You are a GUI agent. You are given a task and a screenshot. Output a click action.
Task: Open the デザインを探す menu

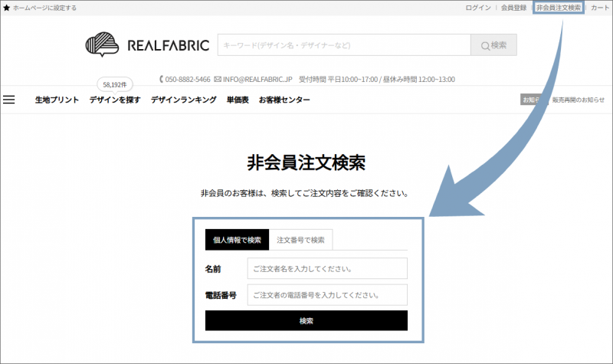[114, 100]
